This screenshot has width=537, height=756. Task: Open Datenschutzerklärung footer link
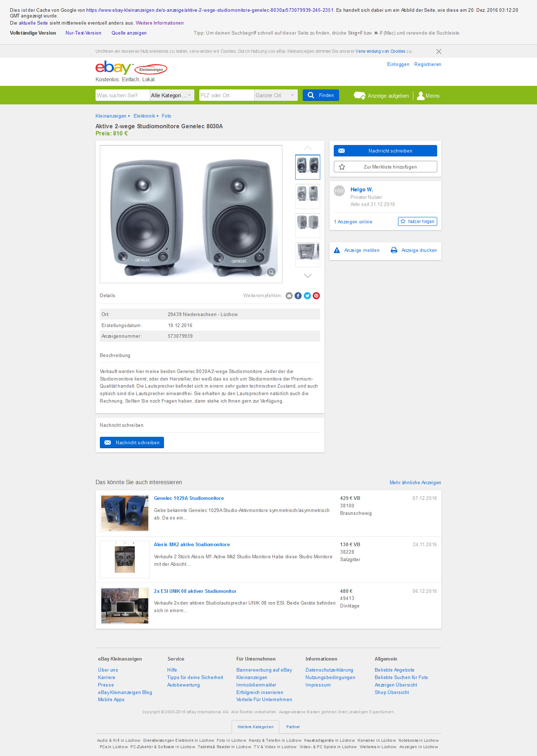[329, 670]
